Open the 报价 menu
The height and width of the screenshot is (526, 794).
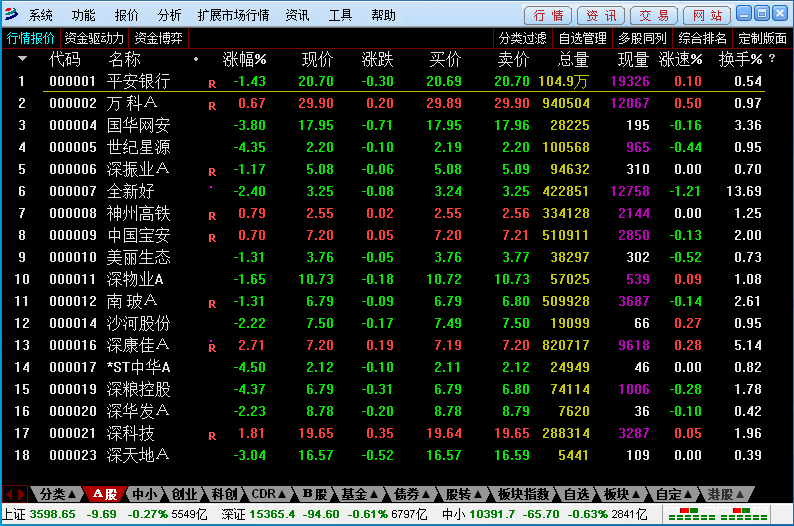coord(127,15)
